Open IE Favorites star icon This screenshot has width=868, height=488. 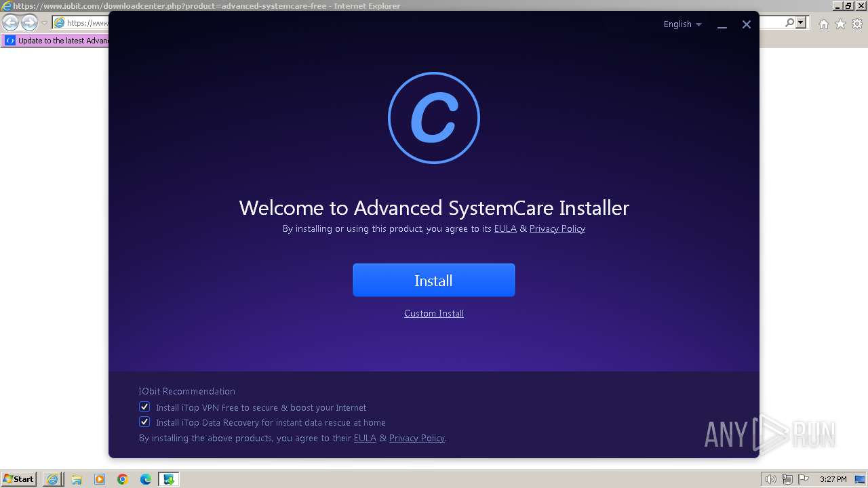(x=840, y=24)
